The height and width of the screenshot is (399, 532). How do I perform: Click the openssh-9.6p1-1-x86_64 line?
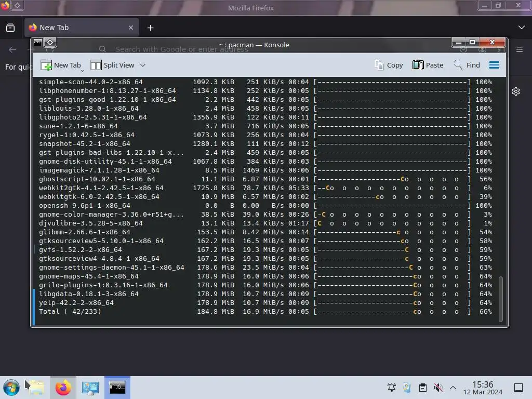[265, 206]
